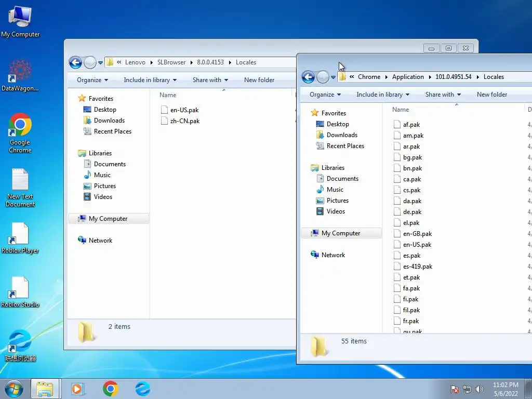Select Desktop favorite in Chrome window

click(x=338, y=124)
